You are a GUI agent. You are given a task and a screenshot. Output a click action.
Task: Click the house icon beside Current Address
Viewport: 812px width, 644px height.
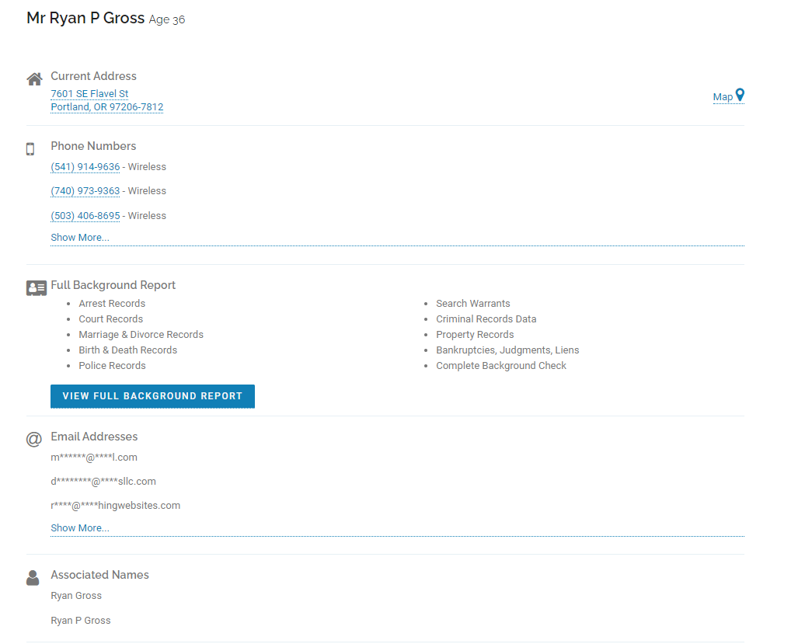pos(34,79)
